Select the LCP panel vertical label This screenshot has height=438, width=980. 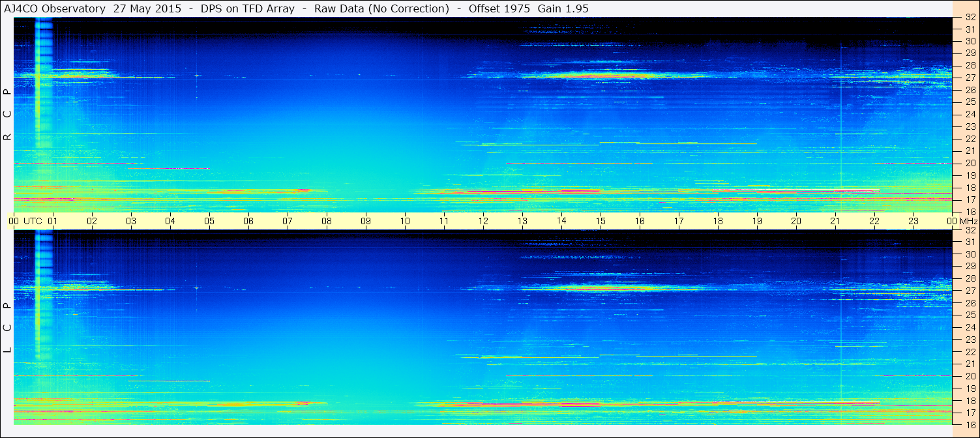coord(7,328)
